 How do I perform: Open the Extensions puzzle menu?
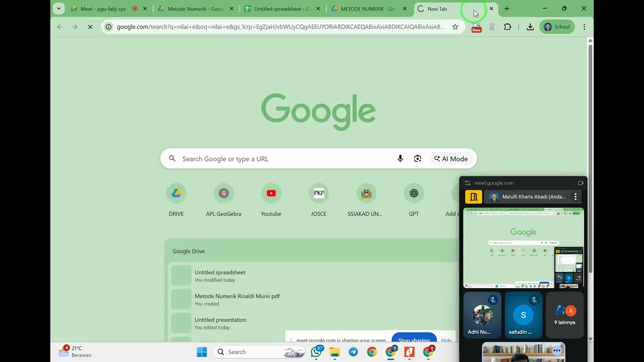click(508, 27)
